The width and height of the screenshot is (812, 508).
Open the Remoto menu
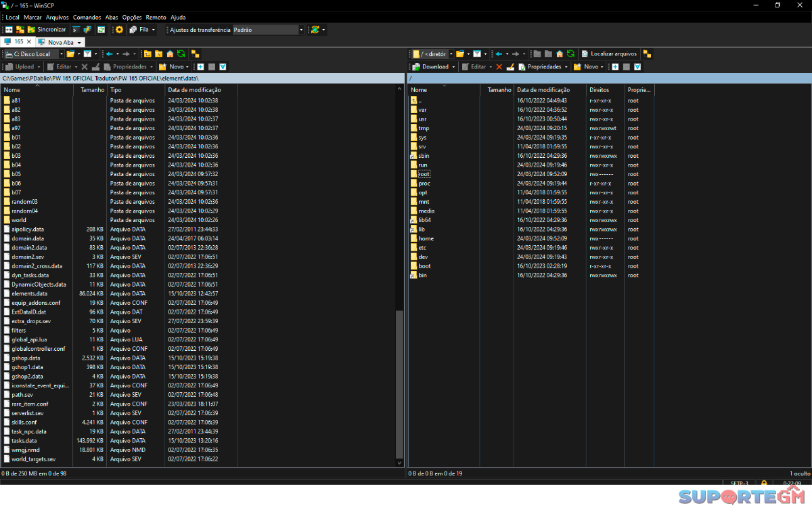pyautogui.click(x=156, y=17)
